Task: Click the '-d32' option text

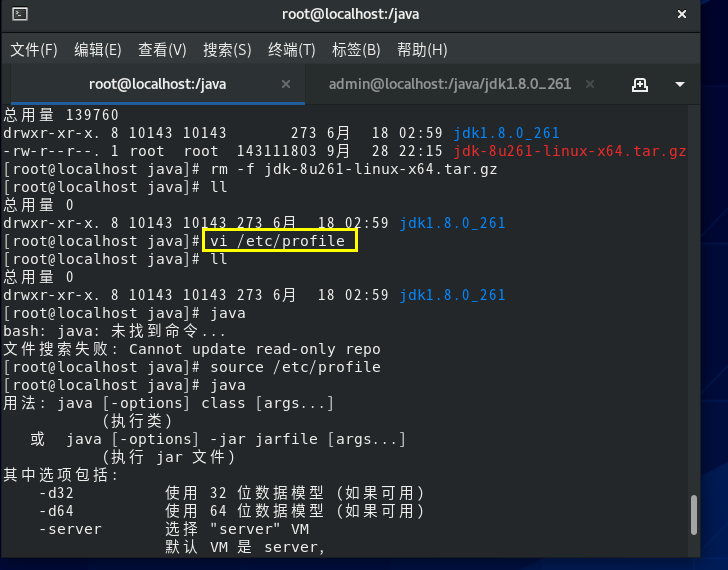Action: 56,493
